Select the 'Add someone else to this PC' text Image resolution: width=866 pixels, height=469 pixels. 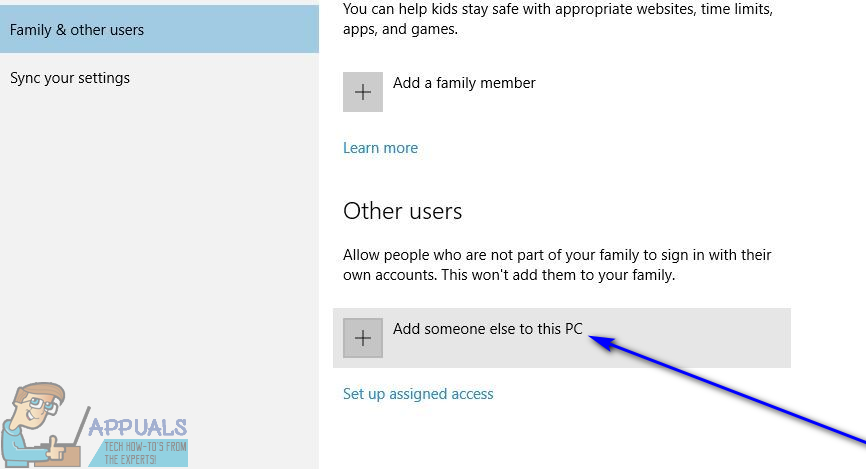pos(487,329)
